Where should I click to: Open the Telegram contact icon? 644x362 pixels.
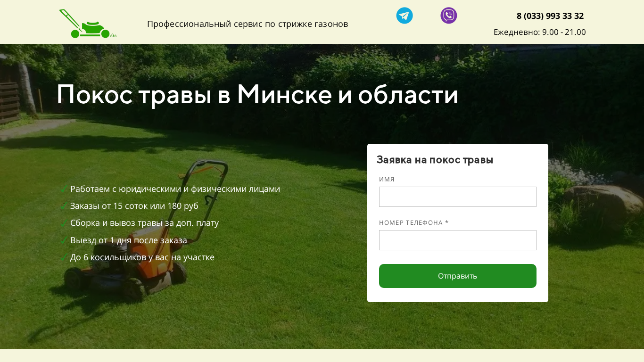click(405, 16)
